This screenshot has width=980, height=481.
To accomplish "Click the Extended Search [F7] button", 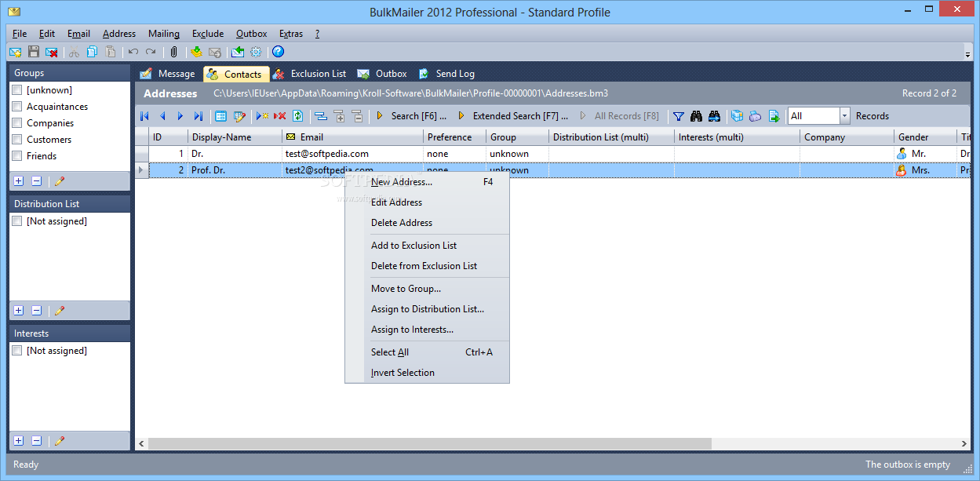I will (x=512, y=116).
